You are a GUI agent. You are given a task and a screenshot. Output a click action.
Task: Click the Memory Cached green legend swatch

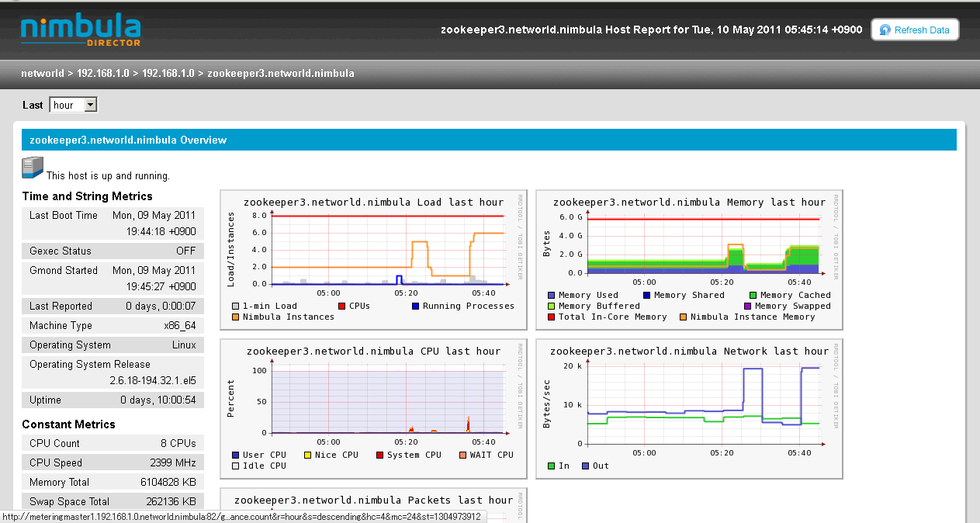753,295
